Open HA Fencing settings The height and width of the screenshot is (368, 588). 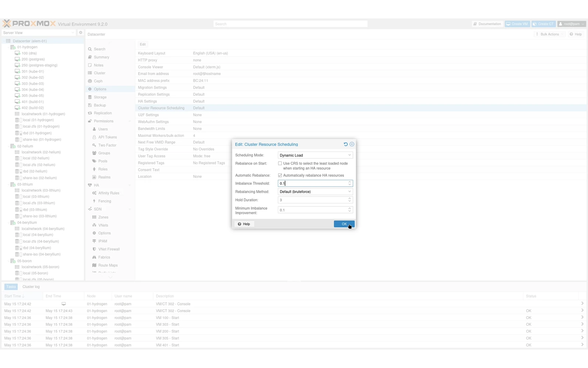(x=104, y=201)
